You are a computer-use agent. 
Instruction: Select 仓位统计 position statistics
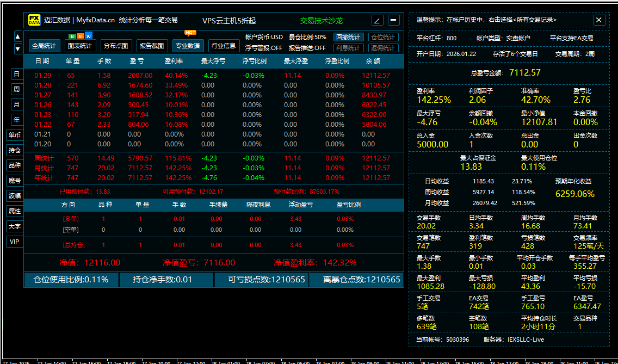point(384,37)
